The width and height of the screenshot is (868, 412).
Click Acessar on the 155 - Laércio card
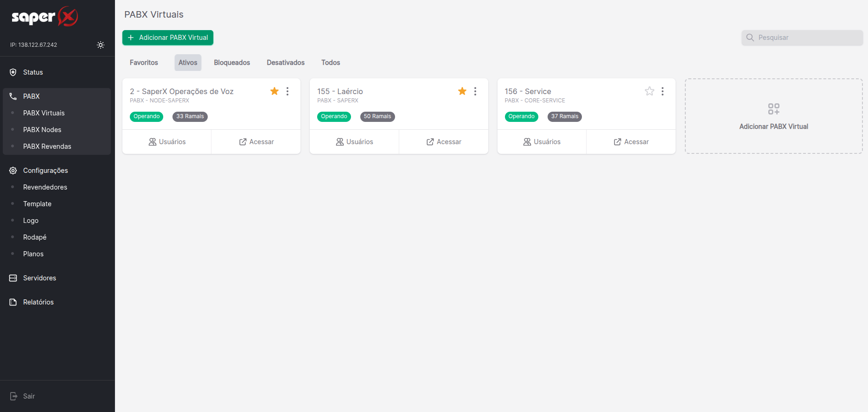pos(444,142)
